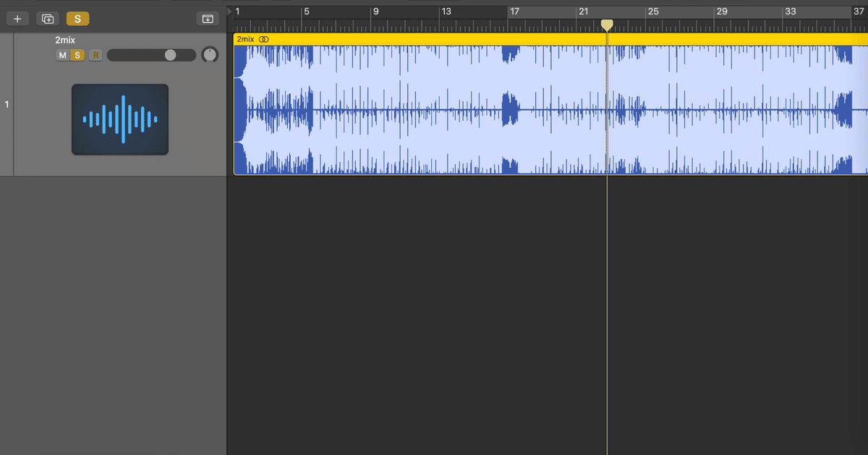Click track number 1 in the header
The height and width of the screenshot is (455, 868).
click(x=7, y=103)
